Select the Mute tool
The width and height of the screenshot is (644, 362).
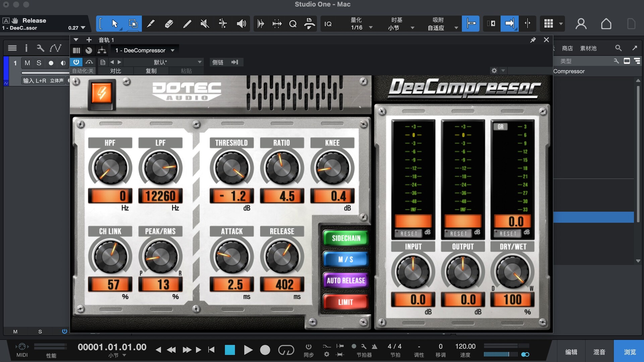pos(205,24)
